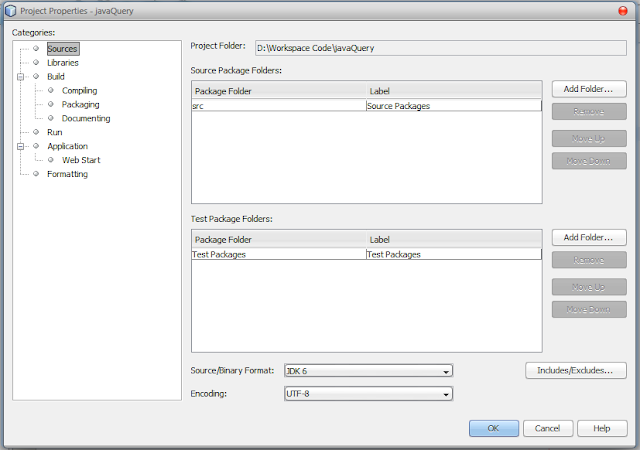This screenshot has height=450, width=640.
Task: Select the Compiling category
Action: [x=80, y=90]
